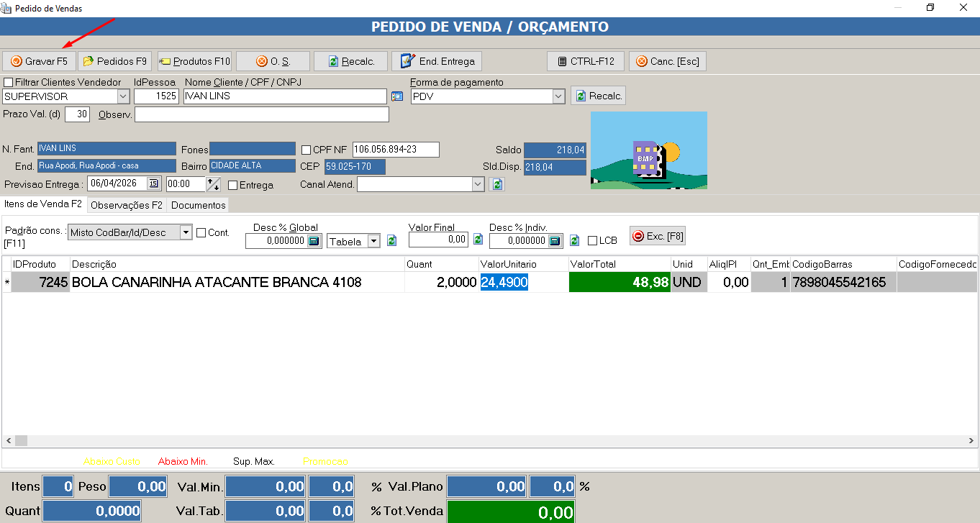Expand the Forma de pagamento dropdown
This screenshot has width=980, height=523.
coord(558,96)
